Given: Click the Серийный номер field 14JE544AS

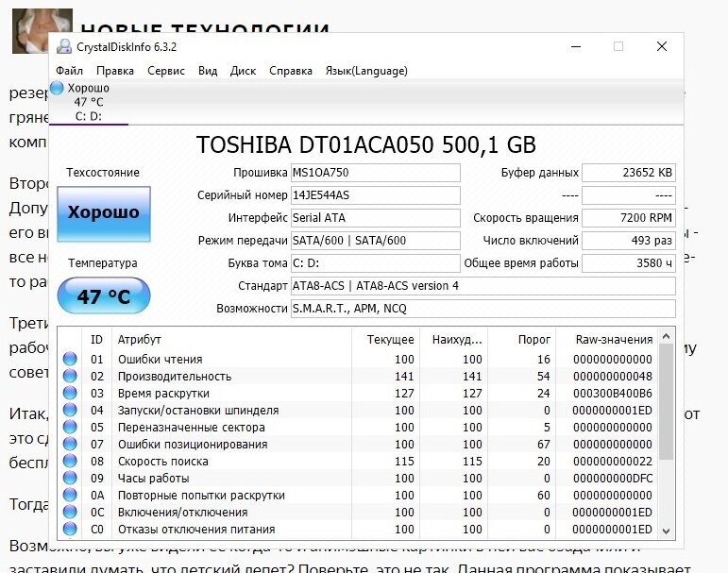Looking at the screenshot, I should click(375, 195).
